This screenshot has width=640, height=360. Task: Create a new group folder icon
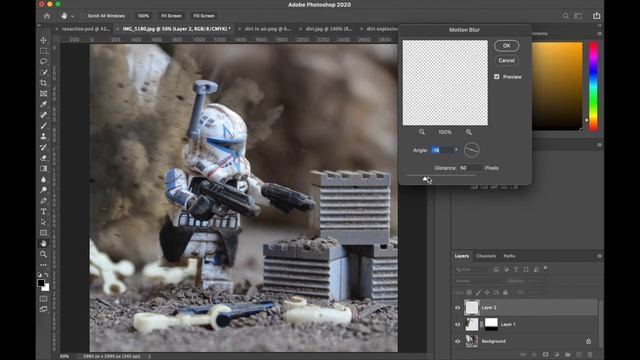click(568, 355)
